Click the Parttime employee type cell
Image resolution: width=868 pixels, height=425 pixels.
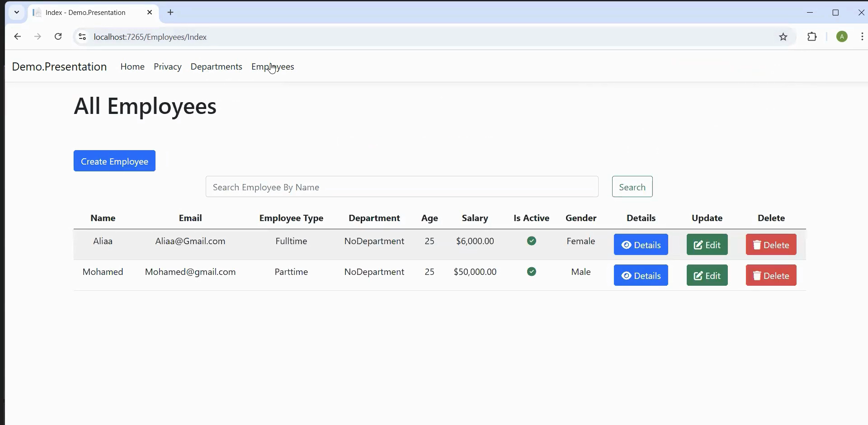(291, 272)
